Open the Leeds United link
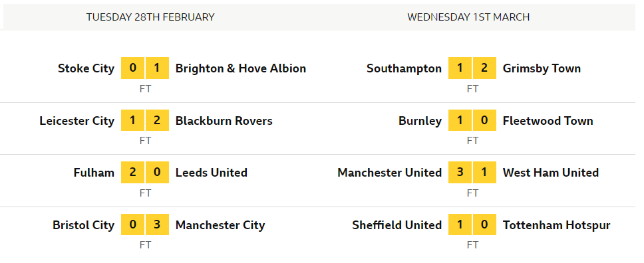Viewport: 644px width, 263px height. coord(211,173)
